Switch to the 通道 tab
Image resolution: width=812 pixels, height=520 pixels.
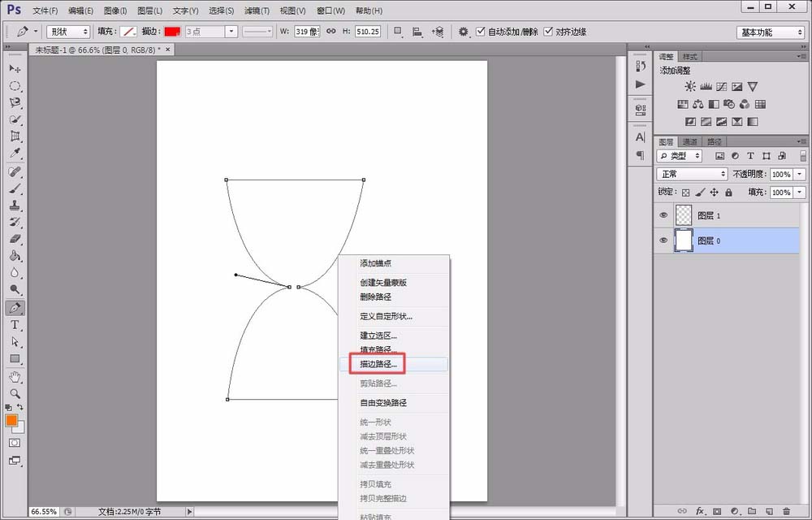pos(689,141)
